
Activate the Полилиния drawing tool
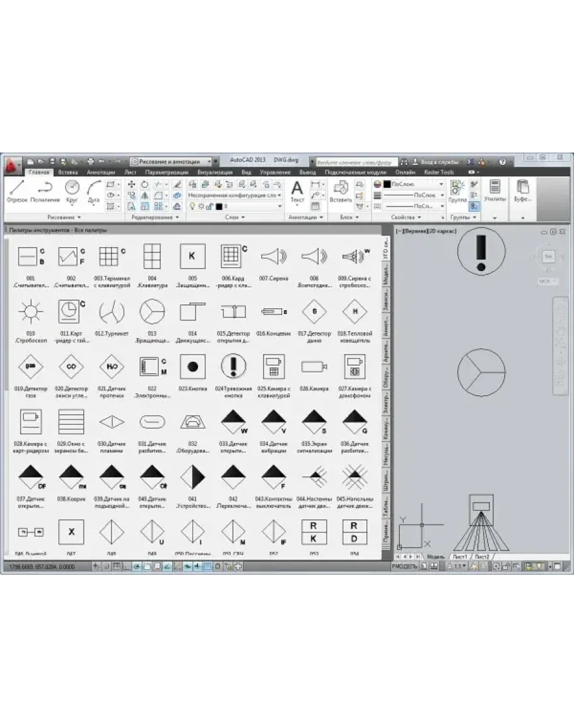pos(44,190)
